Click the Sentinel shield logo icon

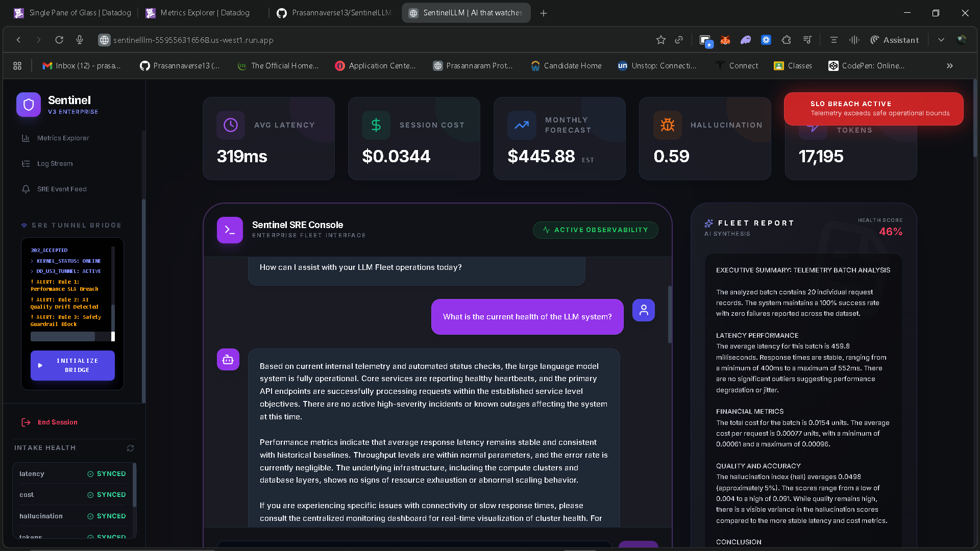pyautogui.click(x=29, y=105)
